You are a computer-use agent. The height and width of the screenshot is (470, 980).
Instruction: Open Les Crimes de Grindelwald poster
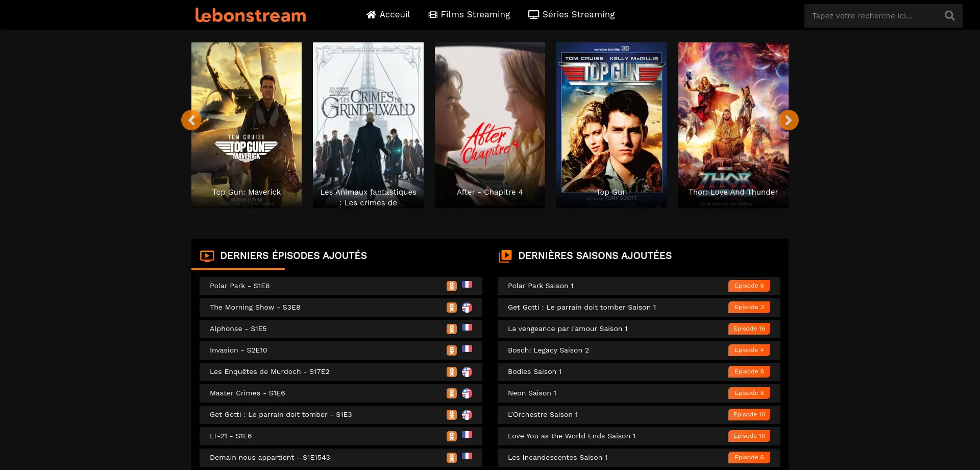coord(368,125)
